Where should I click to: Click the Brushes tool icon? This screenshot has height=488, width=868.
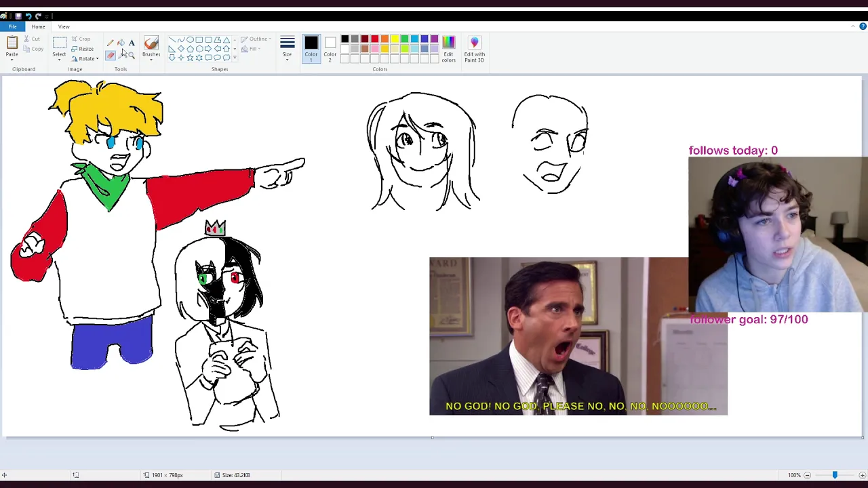tap(151, 43)
